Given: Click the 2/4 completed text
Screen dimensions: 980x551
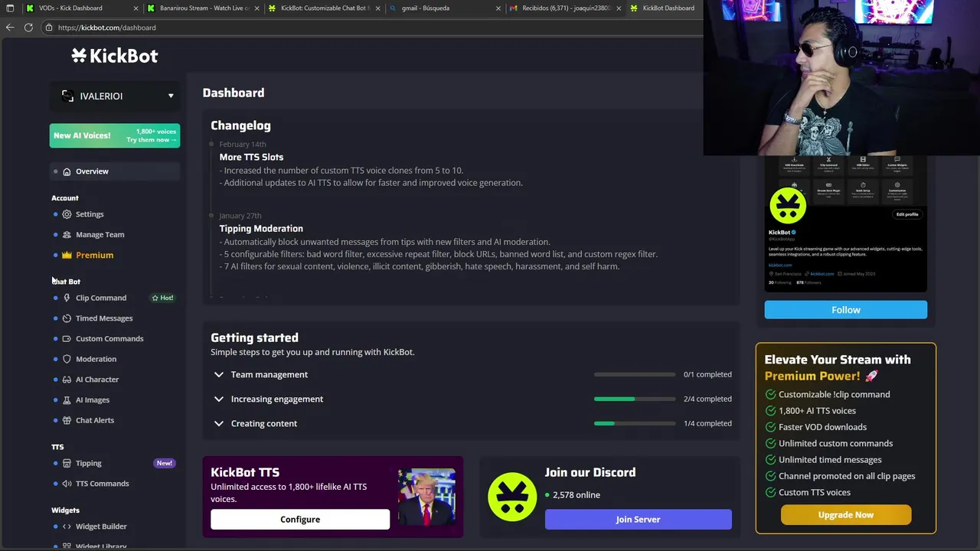Looking at the screenshot, I should click(707, 399).
